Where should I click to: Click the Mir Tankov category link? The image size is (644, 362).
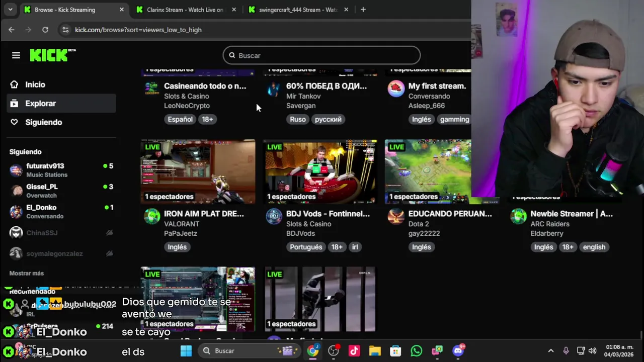click(303, 96)
